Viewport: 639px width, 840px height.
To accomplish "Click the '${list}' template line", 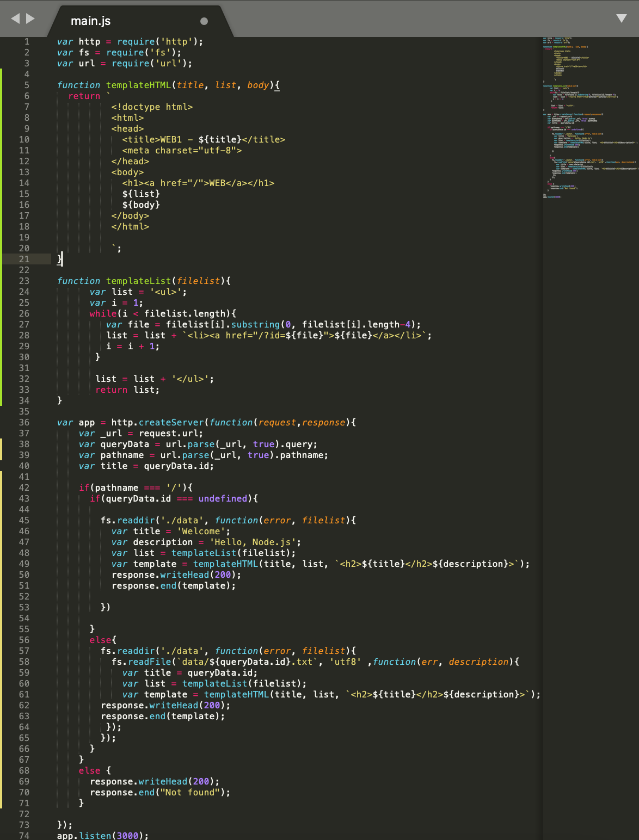I will (141, 194).
